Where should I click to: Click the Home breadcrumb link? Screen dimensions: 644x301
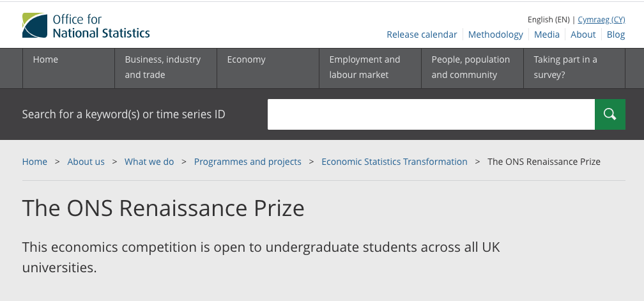point(34,162)
